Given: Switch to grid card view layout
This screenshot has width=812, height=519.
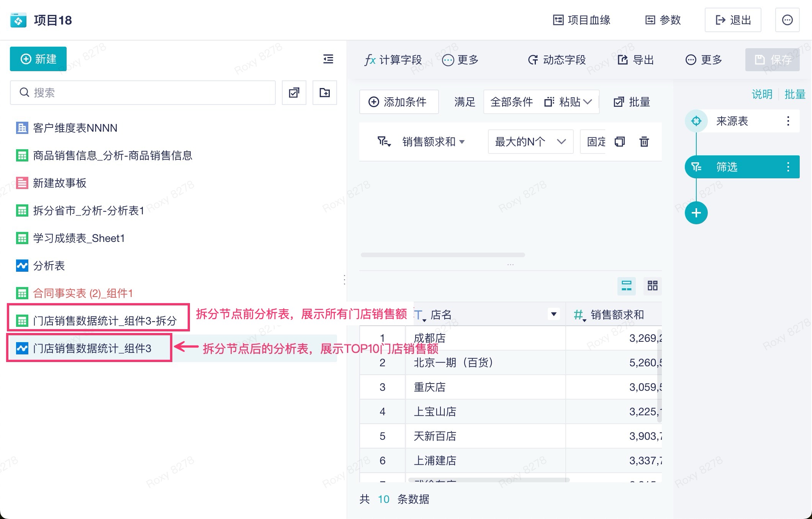Looking at the screenshot, I should [652, 286].
